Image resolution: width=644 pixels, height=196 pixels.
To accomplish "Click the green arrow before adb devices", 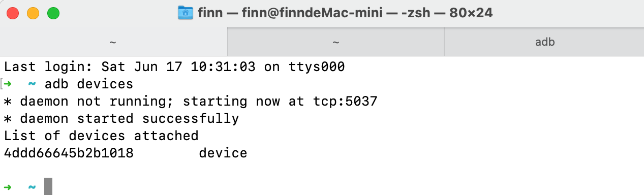I will point(9,83).
